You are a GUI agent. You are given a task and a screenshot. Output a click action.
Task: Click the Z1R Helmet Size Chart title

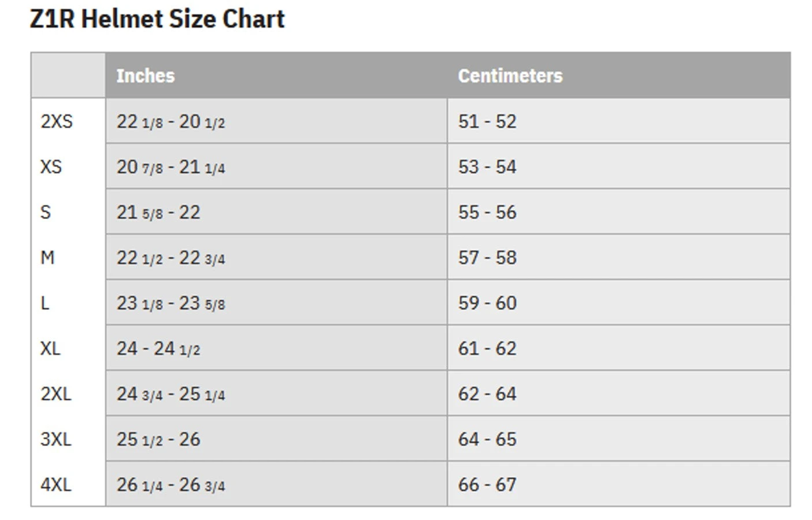[157, 19]
